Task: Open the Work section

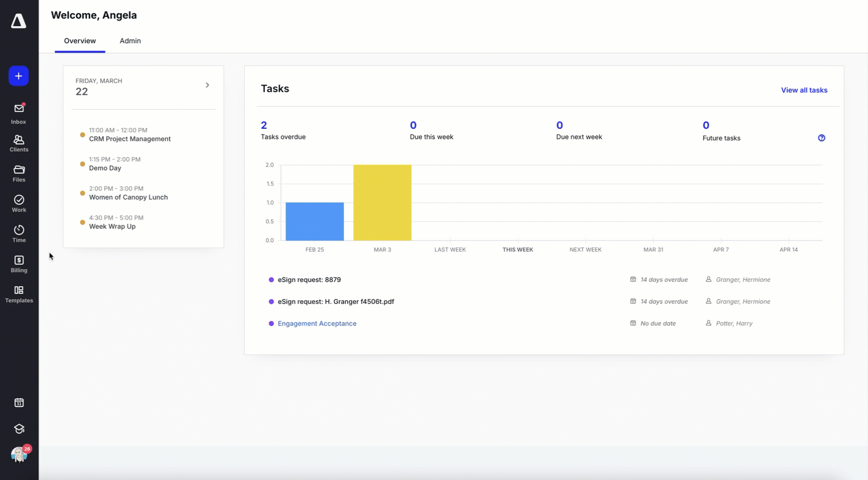Action: (x=19, y=204)
